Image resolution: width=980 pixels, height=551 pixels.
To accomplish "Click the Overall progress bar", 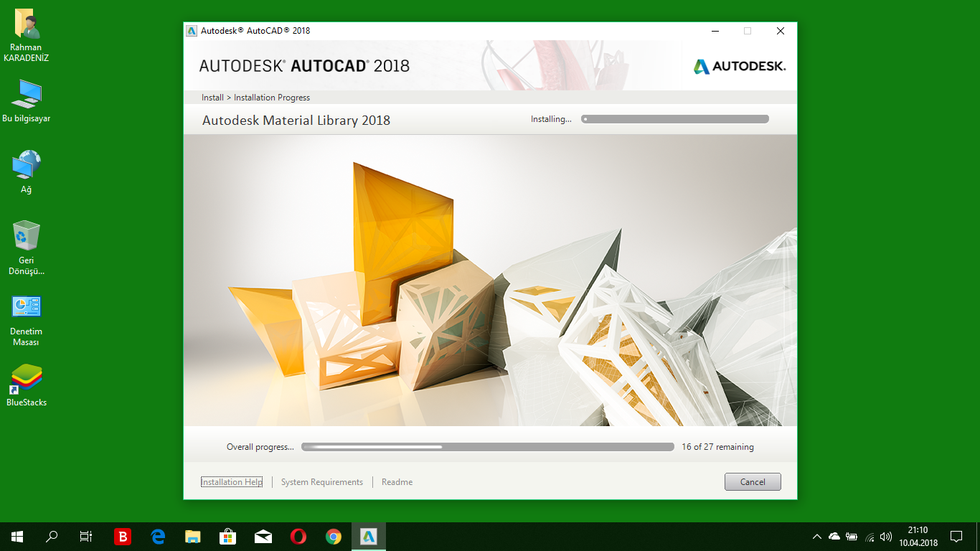I will click(x=488, y=447).
